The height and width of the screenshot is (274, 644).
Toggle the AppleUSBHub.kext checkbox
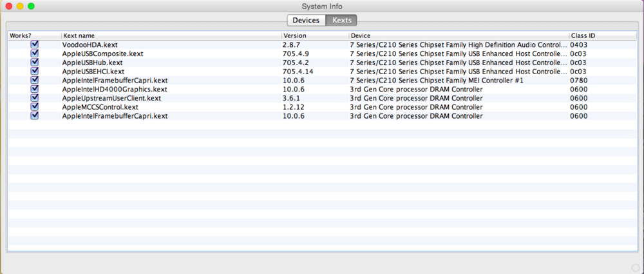(35, 63)
